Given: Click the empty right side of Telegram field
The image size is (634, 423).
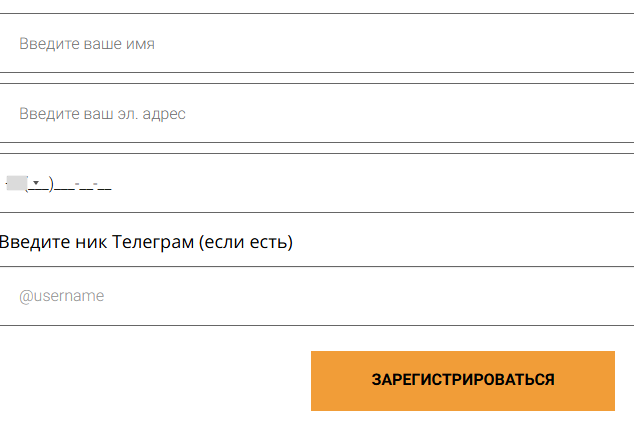Looking at the screenshot, I should 500,296.
